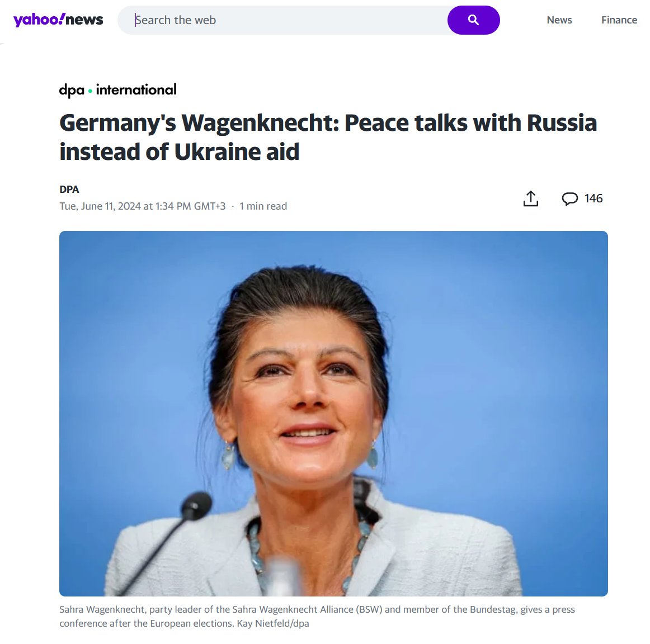This screenshot has width=650, height=644.
Task: Click the article publish date text
Action: pyautogui.click(x=142, y=206)
